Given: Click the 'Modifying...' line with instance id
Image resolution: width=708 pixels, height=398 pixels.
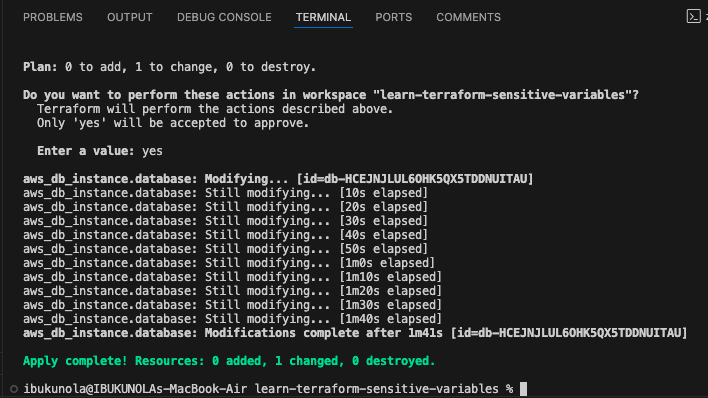Looking at the screenshot, I should [x=278, y=179].
